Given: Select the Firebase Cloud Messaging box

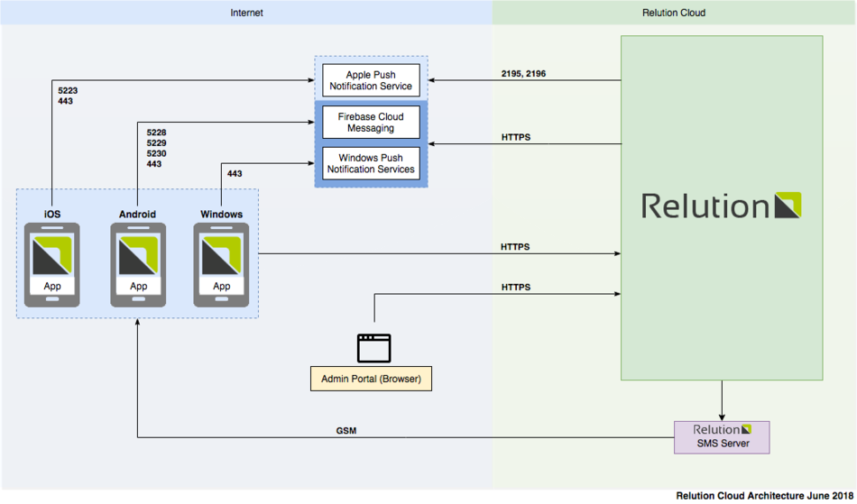Looking at the screenshot, I should coord(371,123).
